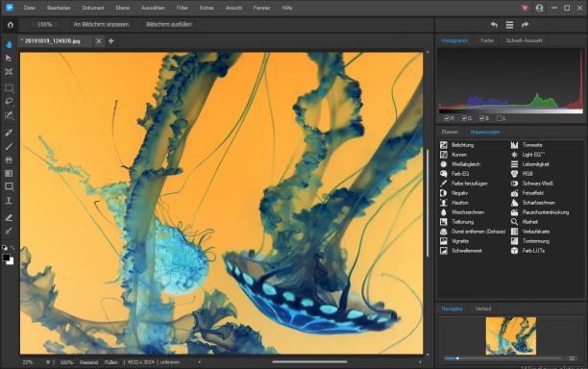This screenshot has height=369, width=588.
Task: Open the user account icon
Action: pyautogui.click(x=539, y=8)
